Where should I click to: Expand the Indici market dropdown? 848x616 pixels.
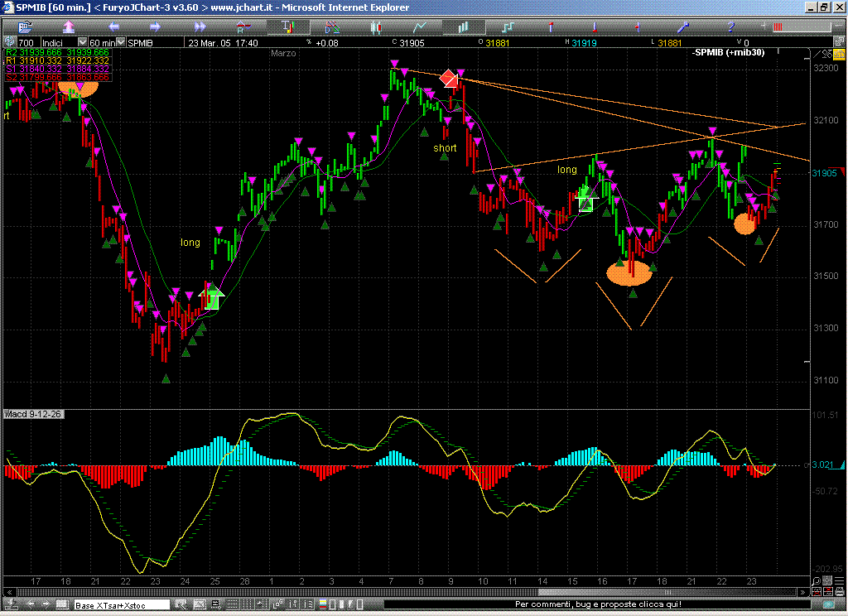[x=82, y=42]
